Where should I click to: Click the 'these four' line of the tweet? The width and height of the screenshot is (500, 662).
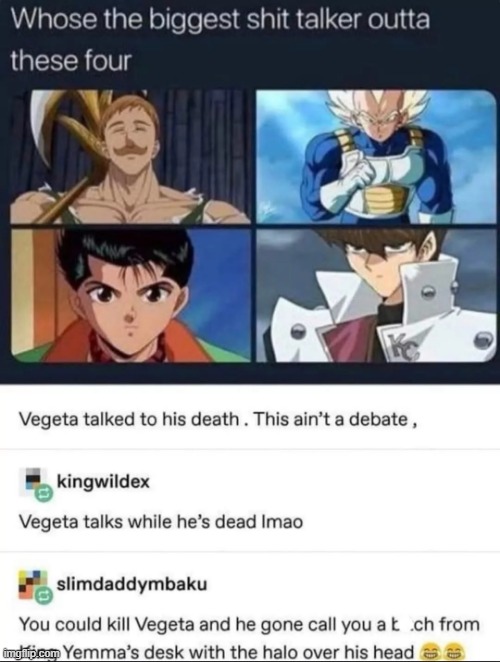click(x=71, y=60)
